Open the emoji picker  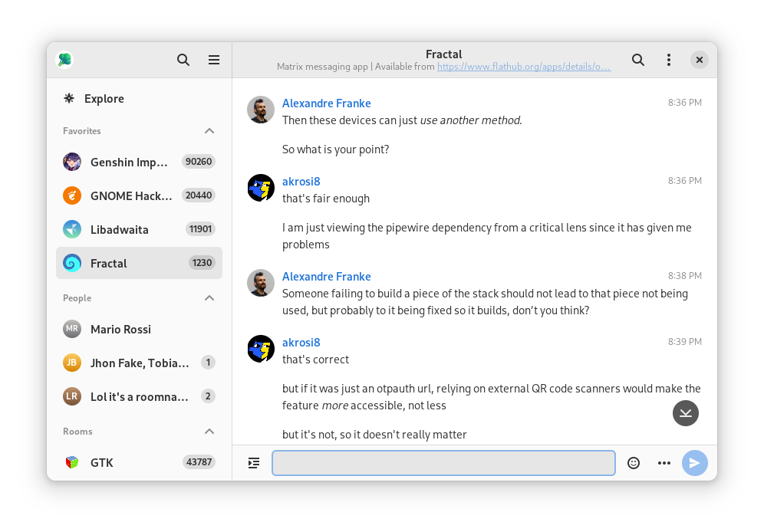(x=634, y=463)
